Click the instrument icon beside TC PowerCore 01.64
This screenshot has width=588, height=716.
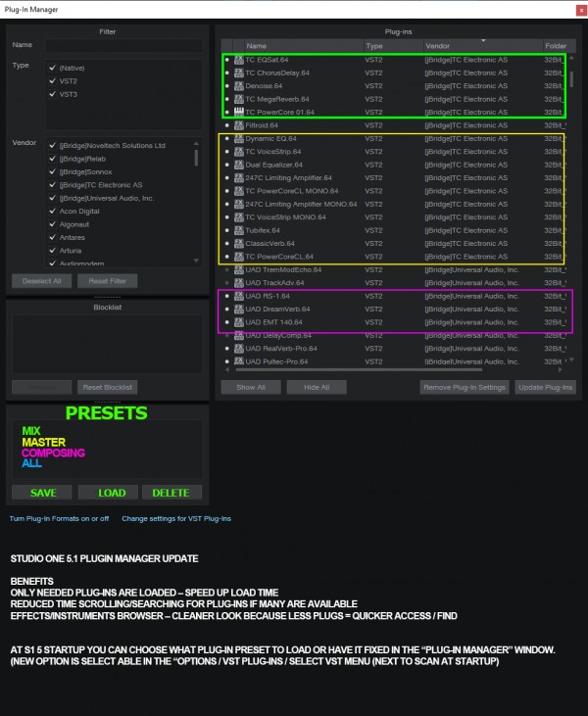(x=238, y=113)
